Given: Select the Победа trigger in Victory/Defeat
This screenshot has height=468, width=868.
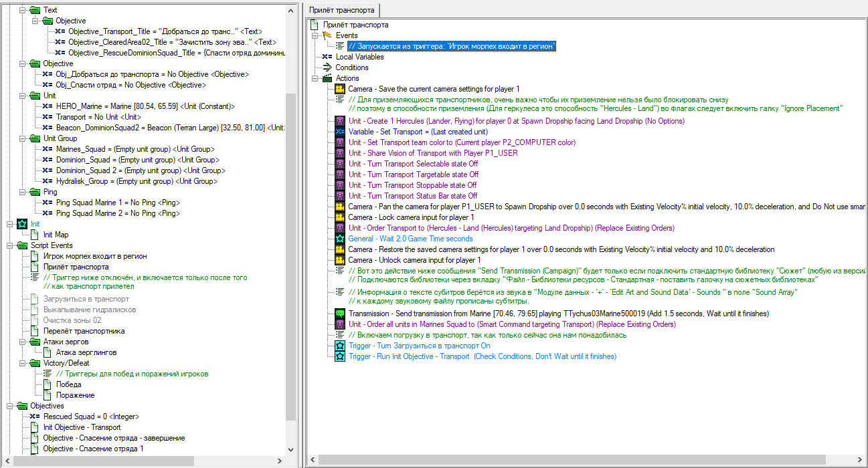Looking at the screenshot, I should click(69, 384).
